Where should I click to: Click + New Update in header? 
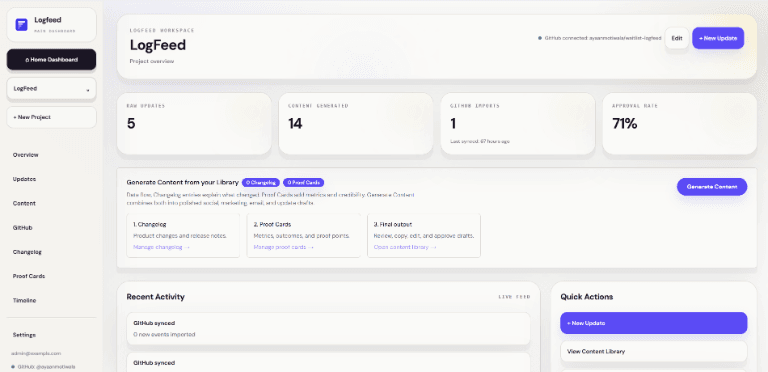pos(718,38)
